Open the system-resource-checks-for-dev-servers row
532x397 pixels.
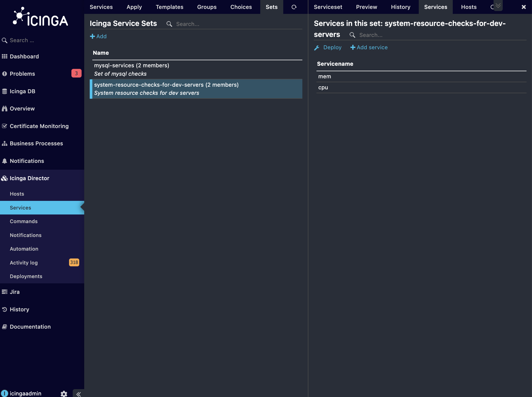196,89
